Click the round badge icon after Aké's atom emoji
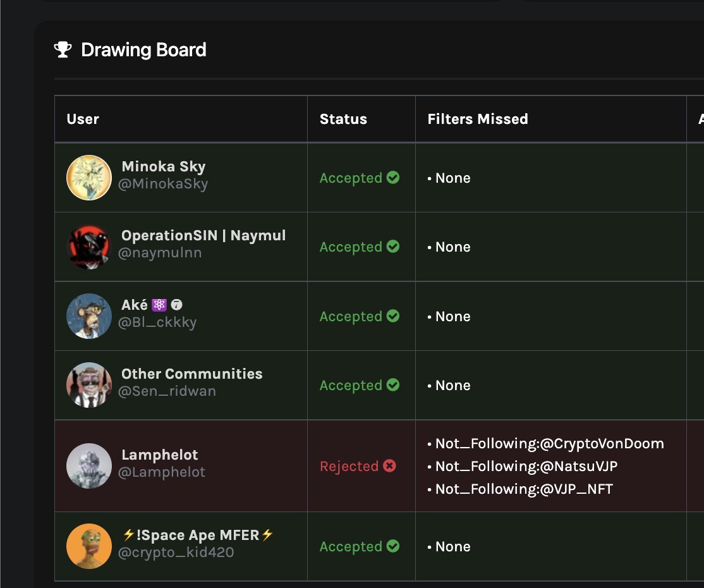This screenshot has height=588, width=704. point(176,305)
